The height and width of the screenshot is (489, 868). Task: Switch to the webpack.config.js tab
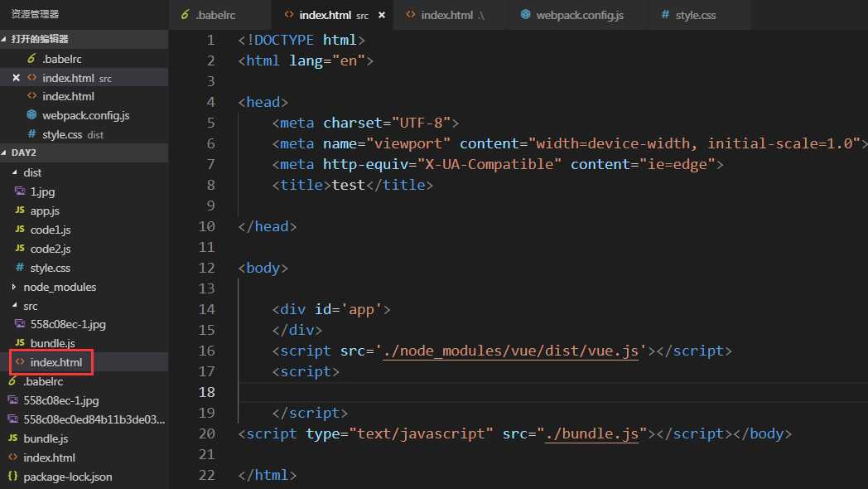pos(579,15)
